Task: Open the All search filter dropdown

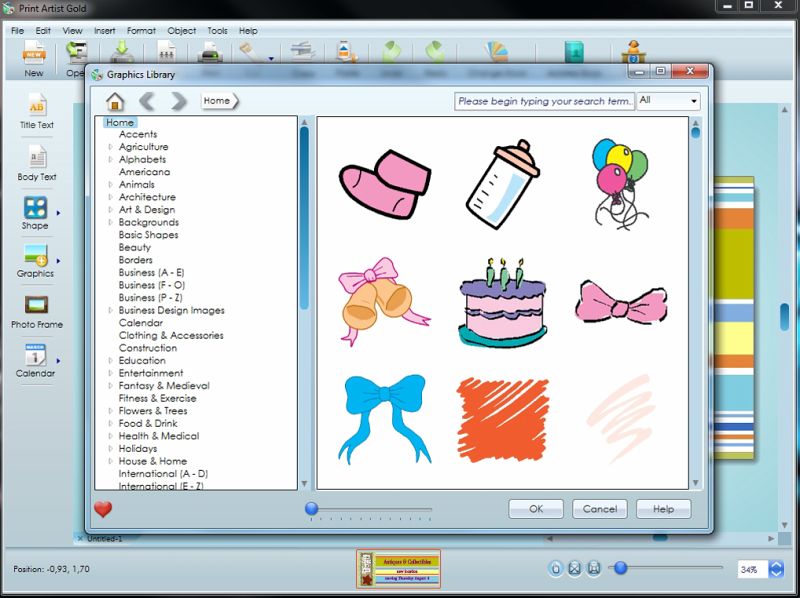Action: pyautogui.click(x=668, y=101)
